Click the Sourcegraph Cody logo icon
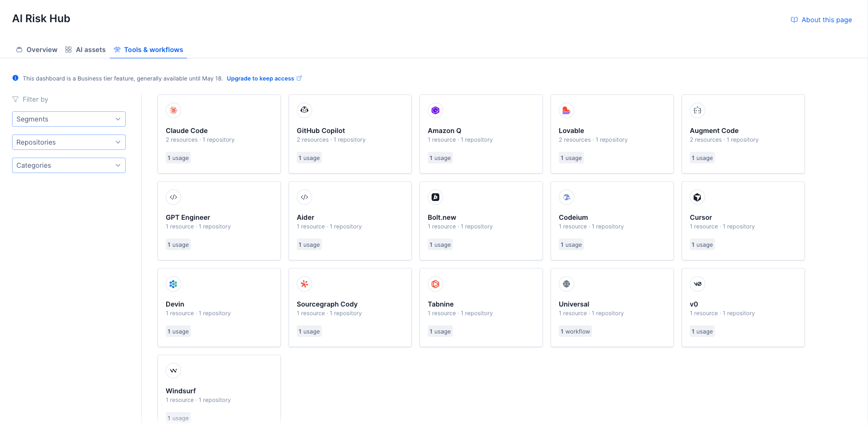868x428 pixels. (304, 284)
